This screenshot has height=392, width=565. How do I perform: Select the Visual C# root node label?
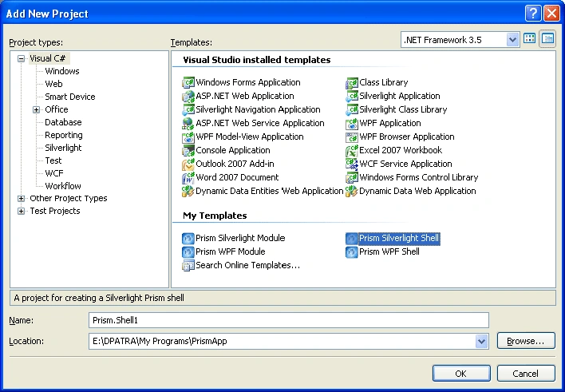48,58
